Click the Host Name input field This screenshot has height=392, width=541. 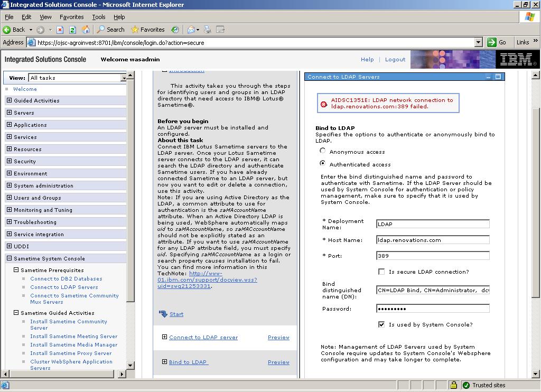pyautogui.click(x=433, y=240)
